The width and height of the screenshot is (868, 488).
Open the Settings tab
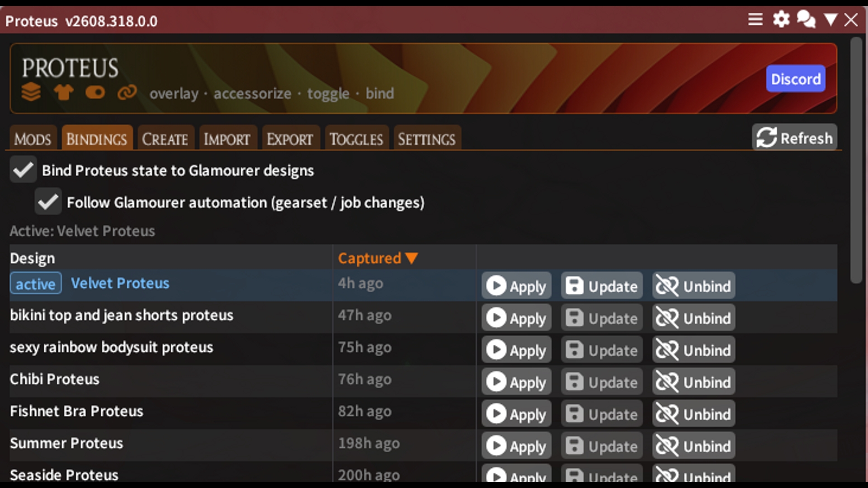click(427, 138)
